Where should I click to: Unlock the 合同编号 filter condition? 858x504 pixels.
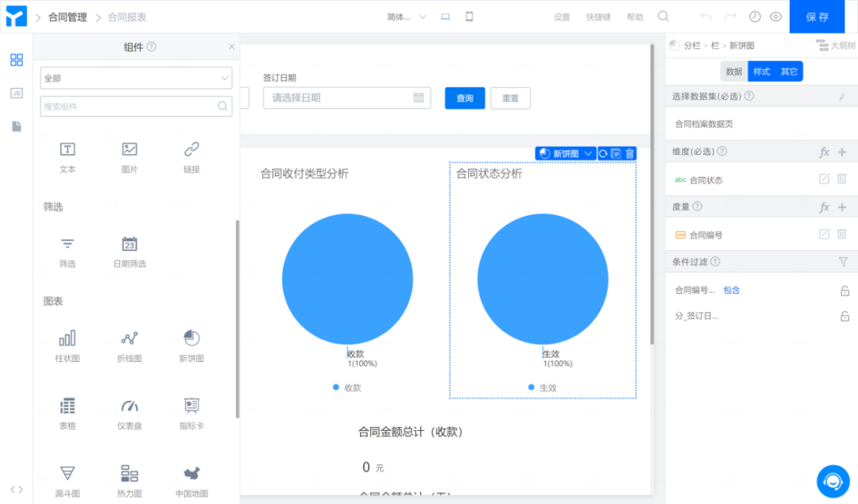pyautogui.click(x=844, y=290)
